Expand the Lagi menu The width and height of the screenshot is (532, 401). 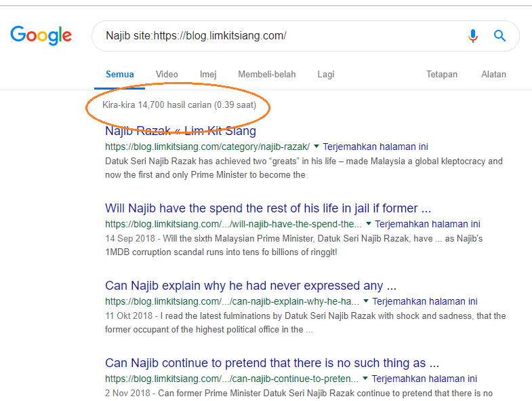pyautogui.click(x=326, y=75)
